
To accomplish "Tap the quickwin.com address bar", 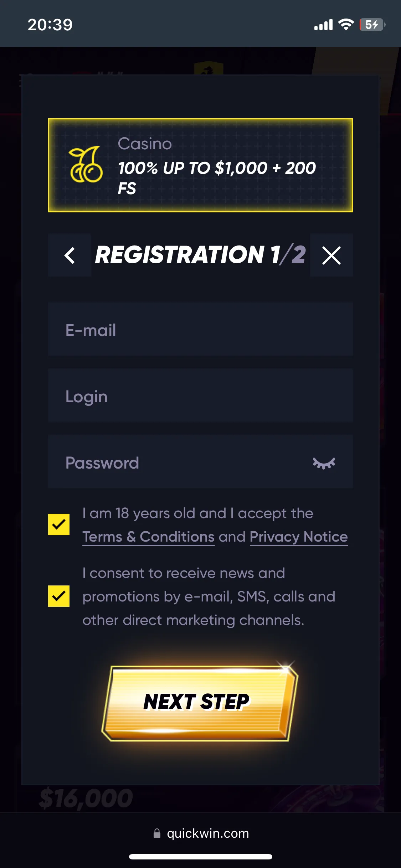I will pos(207,833).
